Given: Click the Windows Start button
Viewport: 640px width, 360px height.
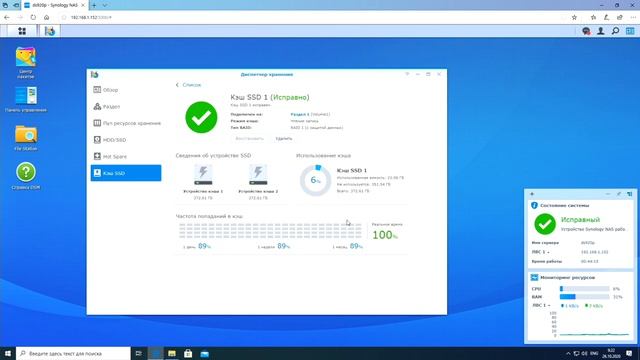Looking at the screenshot, I should click(7, 353).
